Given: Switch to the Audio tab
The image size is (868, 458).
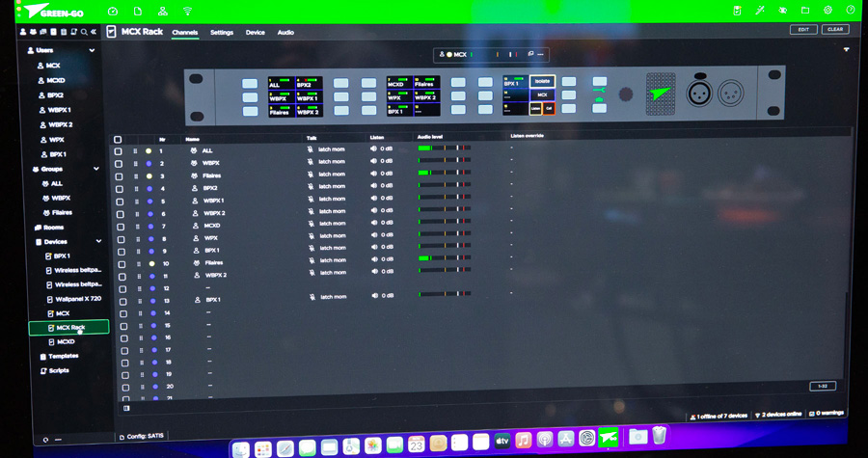Looking at the screenshot, I should [285, 33].
